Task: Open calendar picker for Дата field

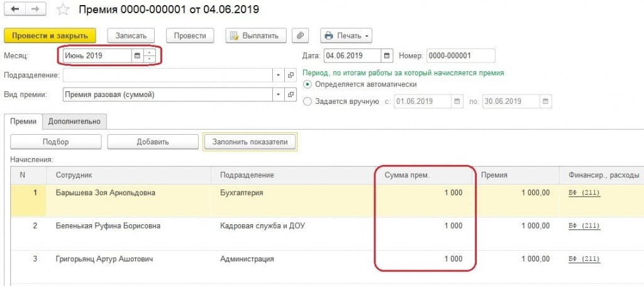Action: (x=387, y=55)
